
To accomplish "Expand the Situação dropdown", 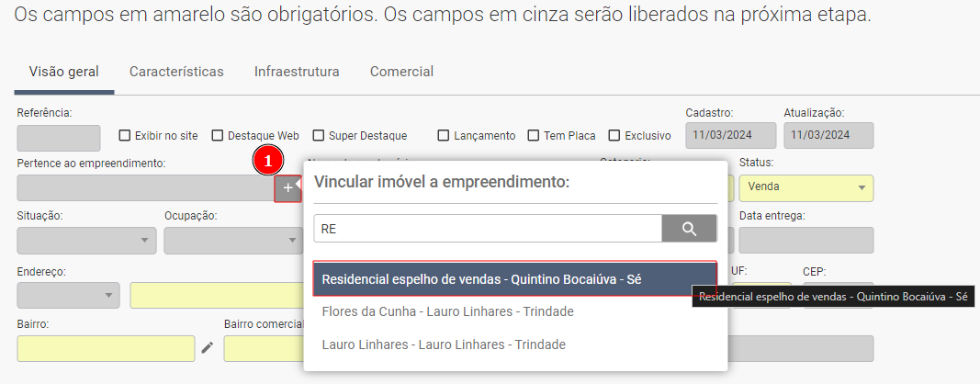I will pos(87,240).
